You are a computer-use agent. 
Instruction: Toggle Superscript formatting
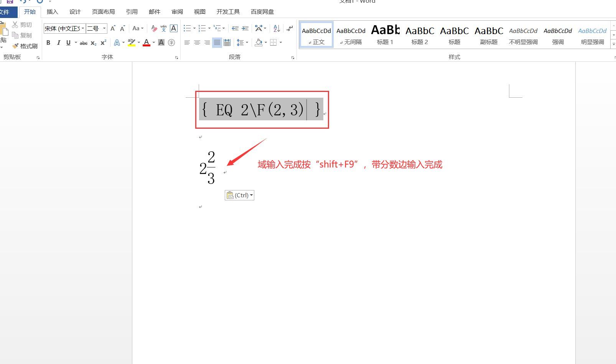pos(104,43)
